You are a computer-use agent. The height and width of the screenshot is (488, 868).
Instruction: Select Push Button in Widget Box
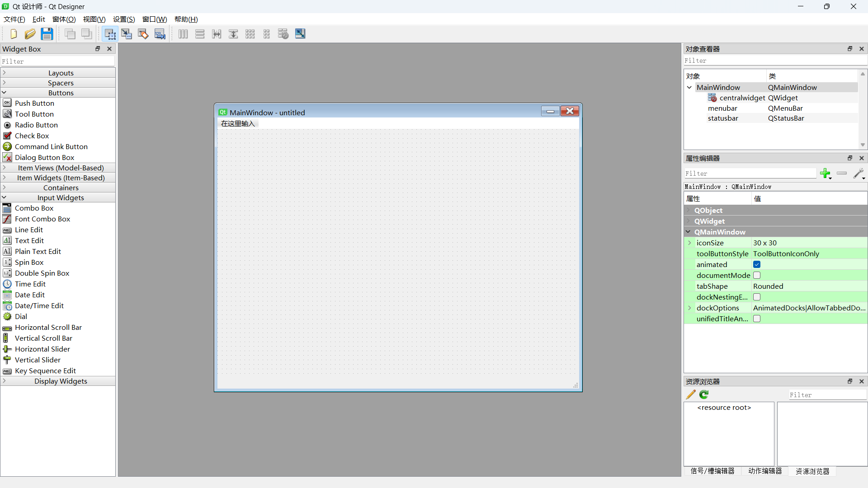[x=34, y=103]
